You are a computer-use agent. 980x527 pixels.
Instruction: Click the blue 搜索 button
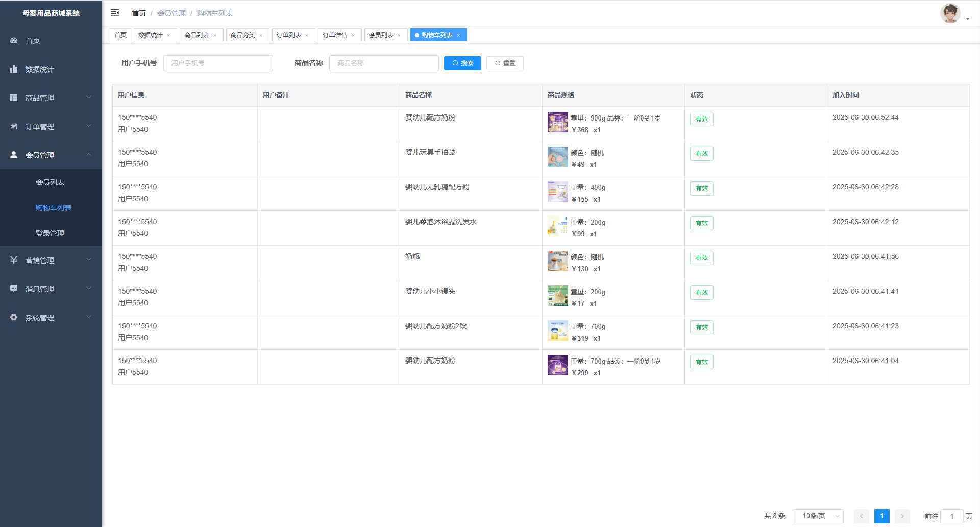pos(462,63)
